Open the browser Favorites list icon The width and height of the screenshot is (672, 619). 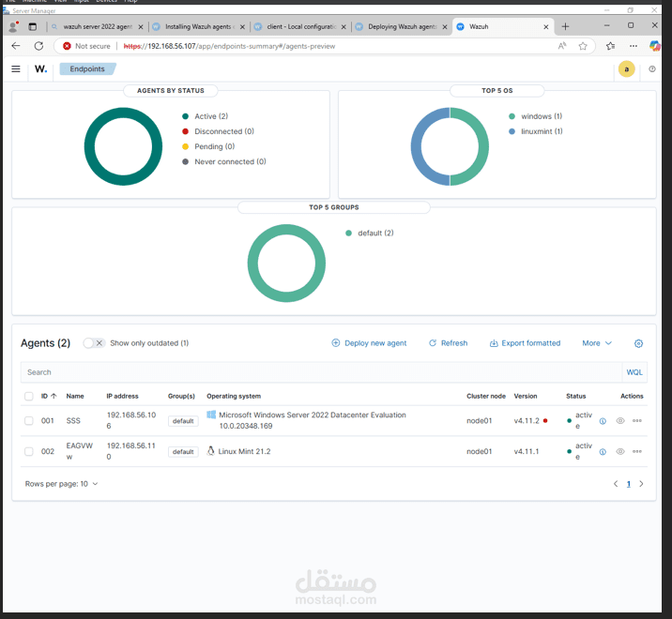[x=611, y=46]
